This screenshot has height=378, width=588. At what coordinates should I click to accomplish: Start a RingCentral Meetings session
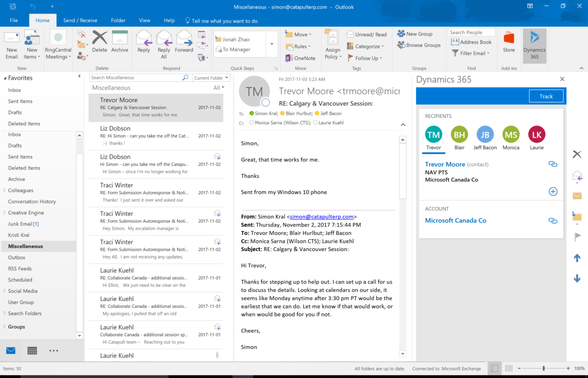click(x=58, y=45)
